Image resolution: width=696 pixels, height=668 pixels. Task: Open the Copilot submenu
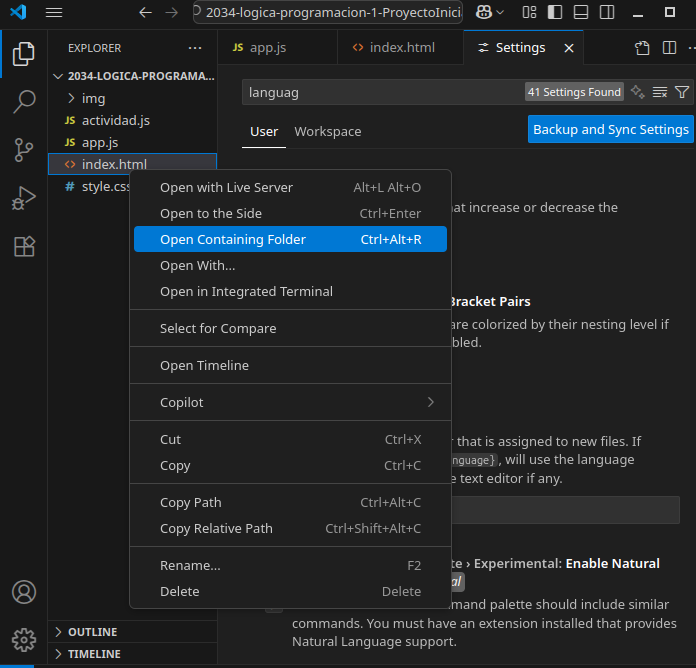(290, 402)
